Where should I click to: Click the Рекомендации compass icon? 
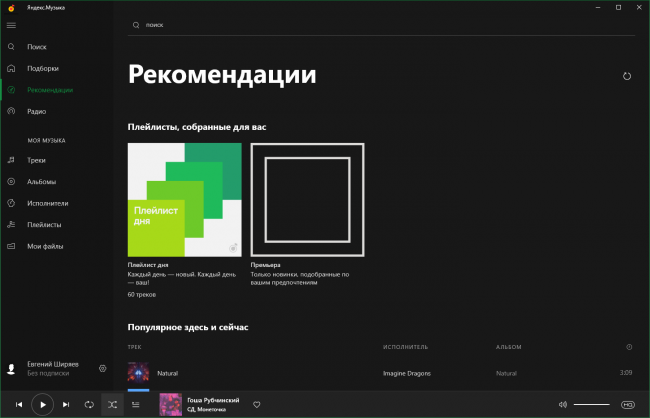11,90
